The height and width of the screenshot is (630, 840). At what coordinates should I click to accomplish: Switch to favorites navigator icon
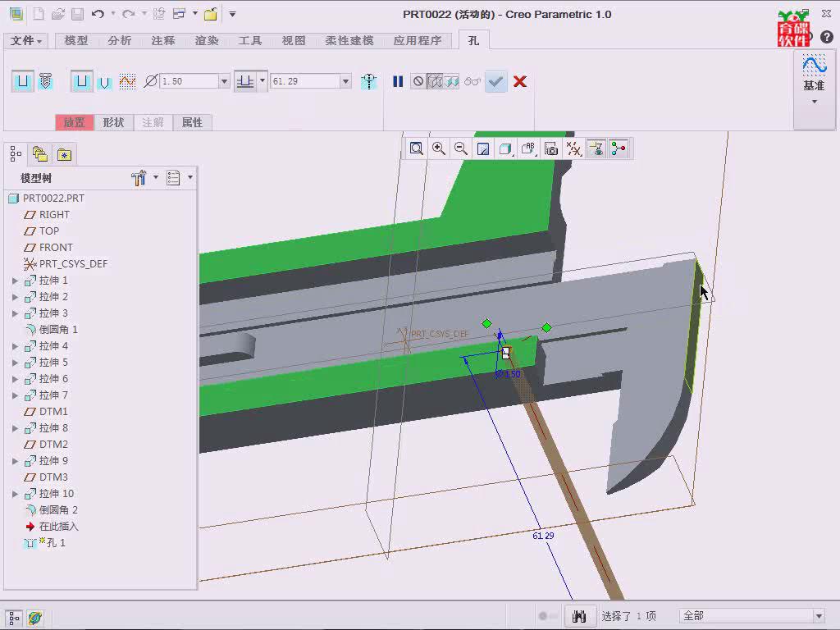(x=64, y=154)
